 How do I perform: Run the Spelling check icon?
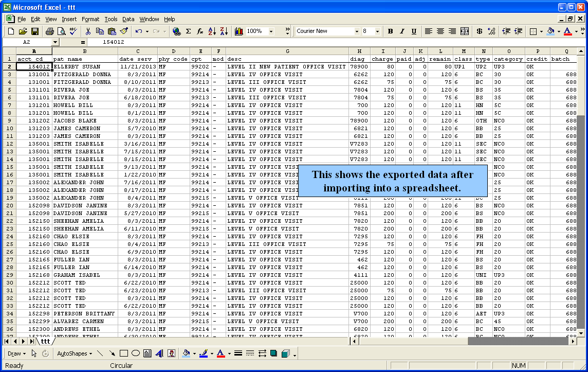pos(73,31)
